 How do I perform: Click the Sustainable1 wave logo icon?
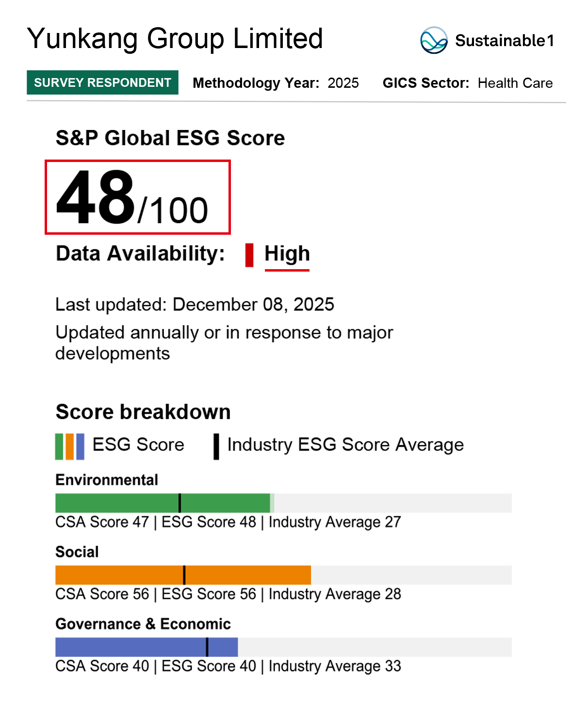(x=433, y=40)
